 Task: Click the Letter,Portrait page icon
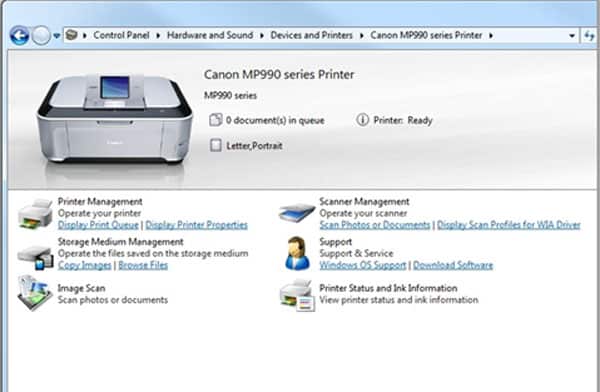(215, 145)
